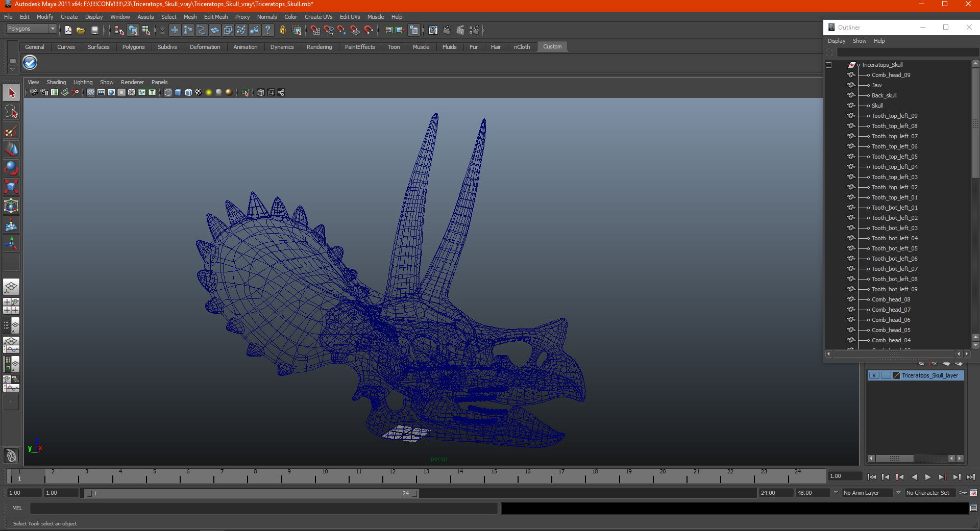
Task: Select the Universal Manipulator tool
Action: pyautogui.click(x=11, y=206)
